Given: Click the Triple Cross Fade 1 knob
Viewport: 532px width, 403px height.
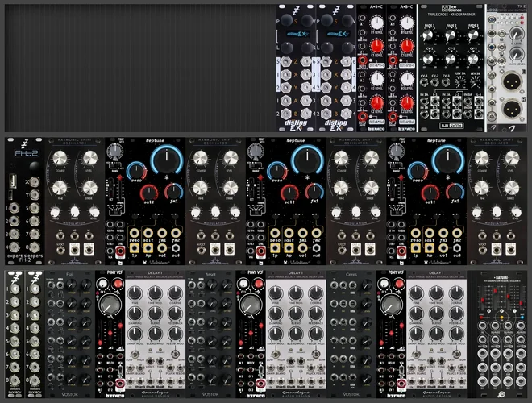Looking at the screenshot, I should [428, 35].
